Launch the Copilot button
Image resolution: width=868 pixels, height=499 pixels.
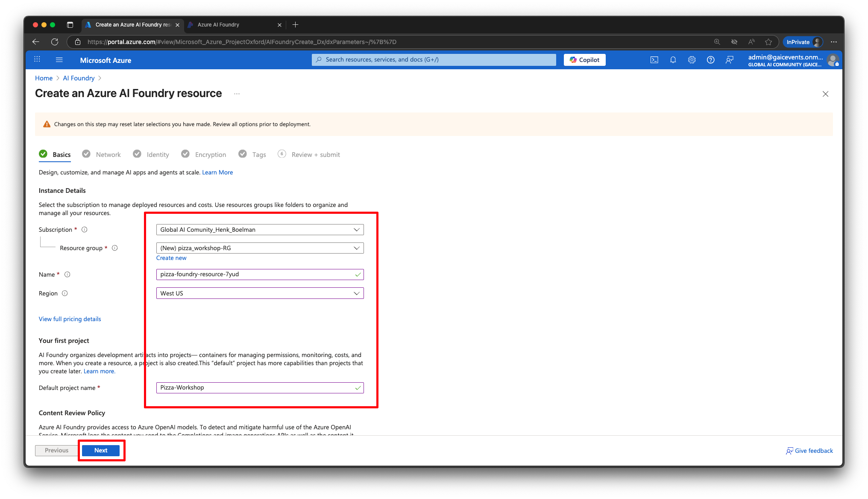584,60
